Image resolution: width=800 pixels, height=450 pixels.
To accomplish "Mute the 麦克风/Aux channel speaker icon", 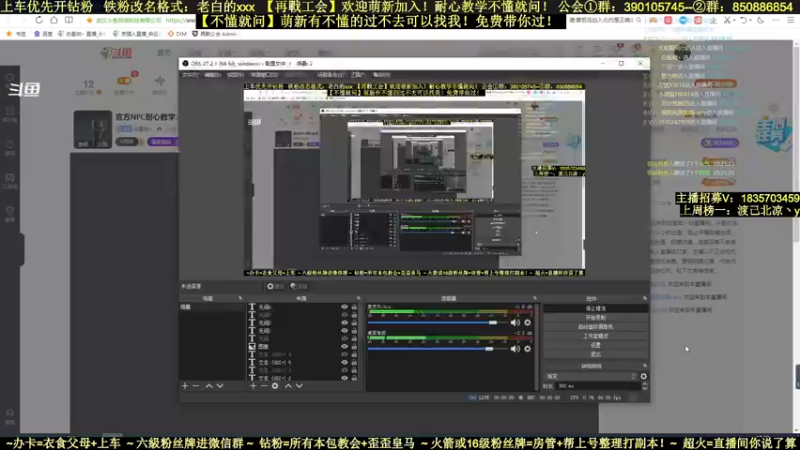I will [x=515, y=322].
